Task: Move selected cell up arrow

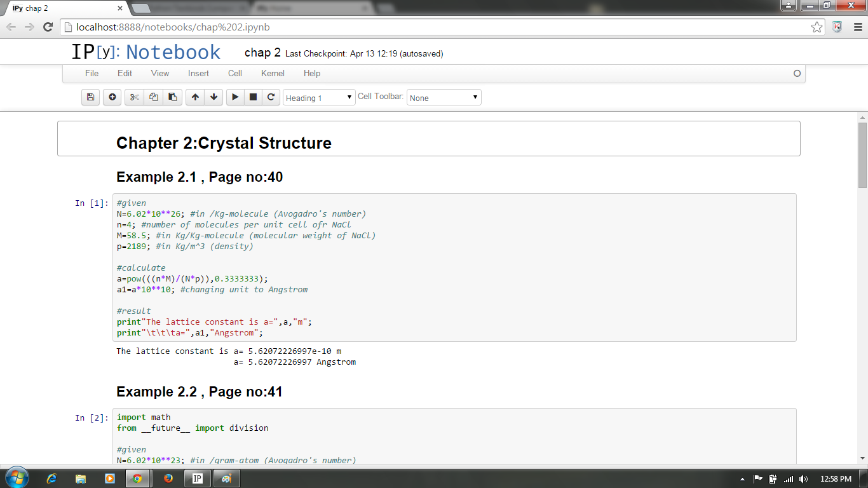Action: click(195, 97)
